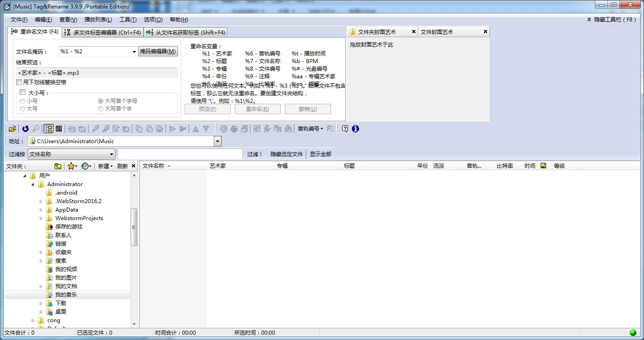644x340 pixels.
Task: Click the 掩码编辑器(M) button
Action: tap(158, 51)
